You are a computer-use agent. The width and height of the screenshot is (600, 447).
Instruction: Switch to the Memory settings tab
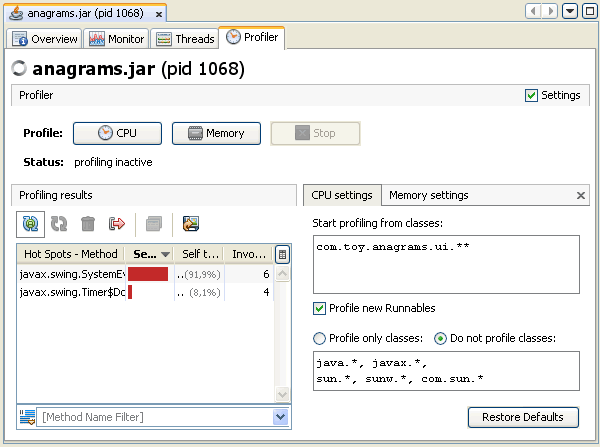click(428, 195)
